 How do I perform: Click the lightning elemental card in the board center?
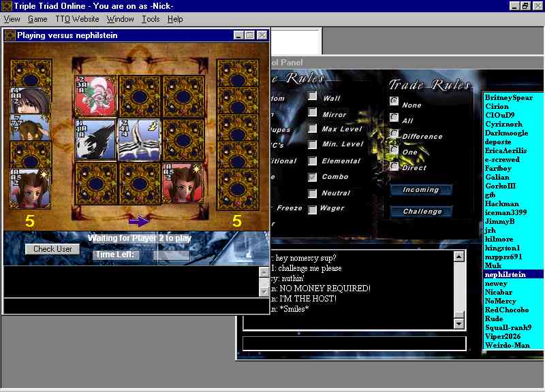pyautogui.click(x=139, y=140)
